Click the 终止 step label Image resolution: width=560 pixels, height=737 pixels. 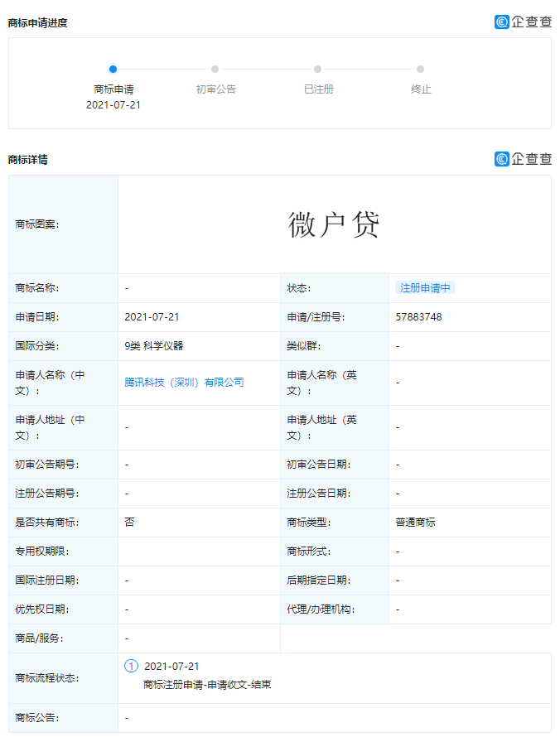click(421, 89)
